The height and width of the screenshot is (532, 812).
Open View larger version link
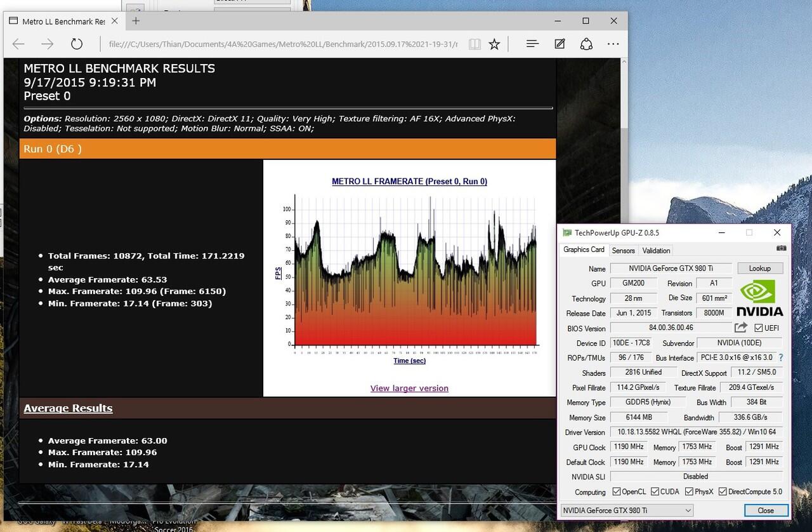409,389
